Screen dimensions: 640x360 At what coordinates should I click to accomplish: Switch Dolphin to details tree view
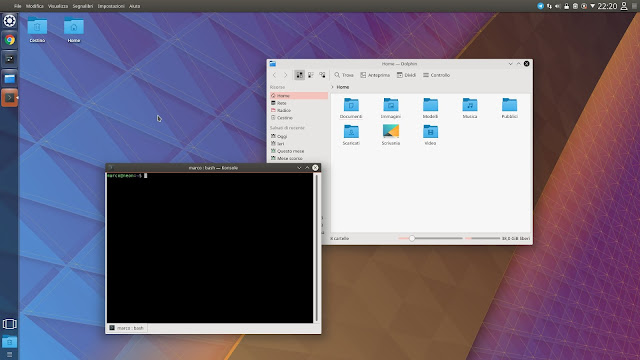[x=322, y=75]
